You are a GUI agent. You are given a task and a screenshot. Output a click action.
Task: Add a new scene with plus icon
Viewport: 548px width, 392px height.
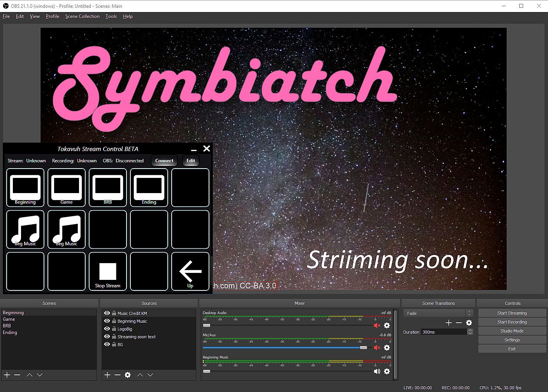[x=7, y=375]
